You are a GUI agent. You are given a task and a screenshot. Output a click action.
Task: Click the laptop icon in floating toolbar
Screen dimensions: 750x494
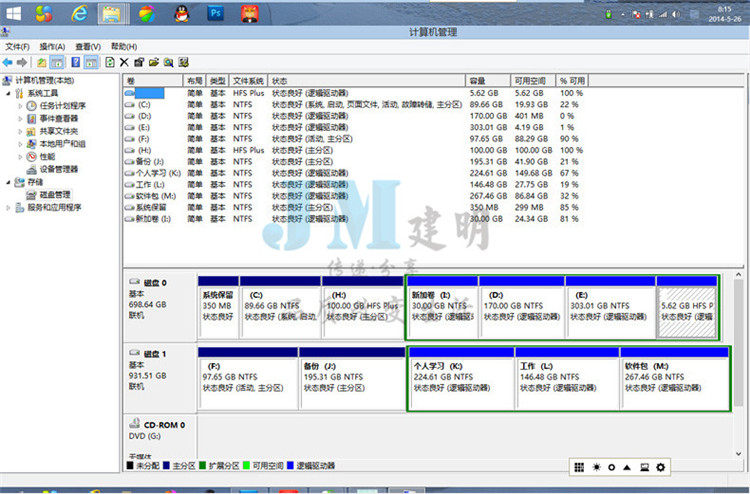tap(644, 467)
